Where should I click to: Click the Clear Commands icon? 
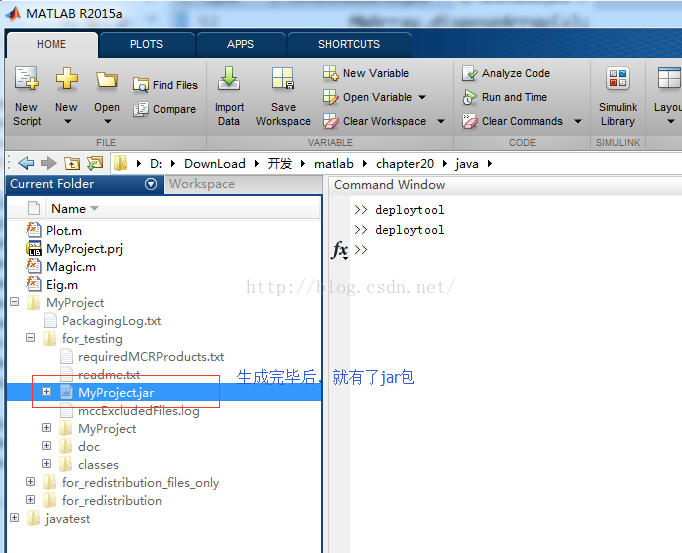click(x=470, y=121)
